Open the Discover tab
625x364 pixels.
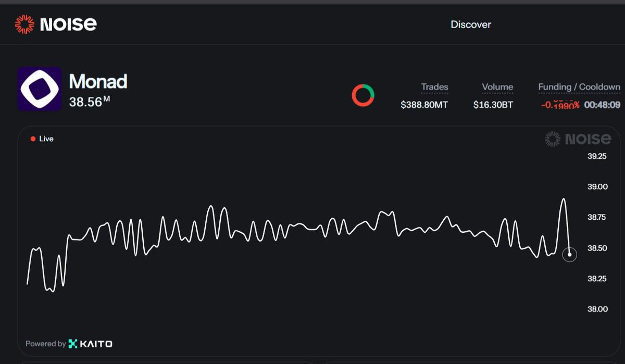(471, 24)
